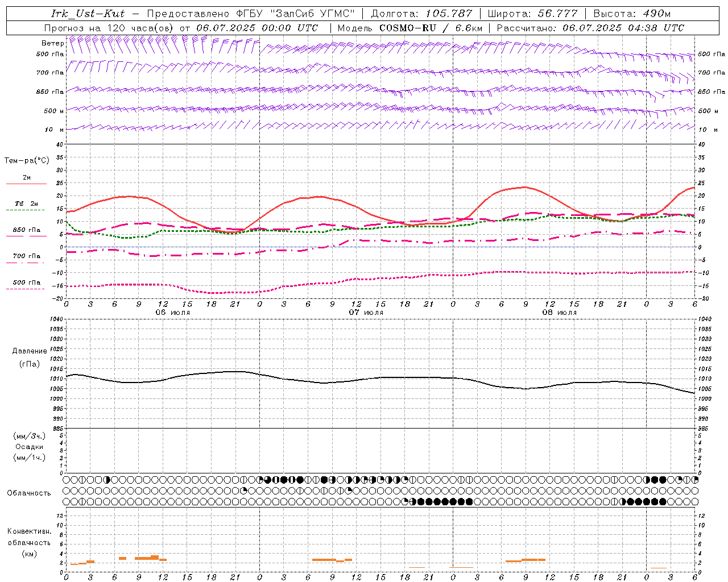Click the model name COSMO-RU / 6.6км

pos(431,28)
